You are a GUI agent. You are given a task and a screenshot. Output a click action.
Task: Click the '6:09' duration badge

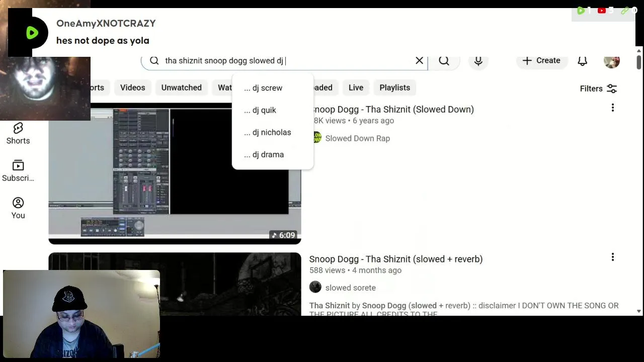(x=283, y=235)
